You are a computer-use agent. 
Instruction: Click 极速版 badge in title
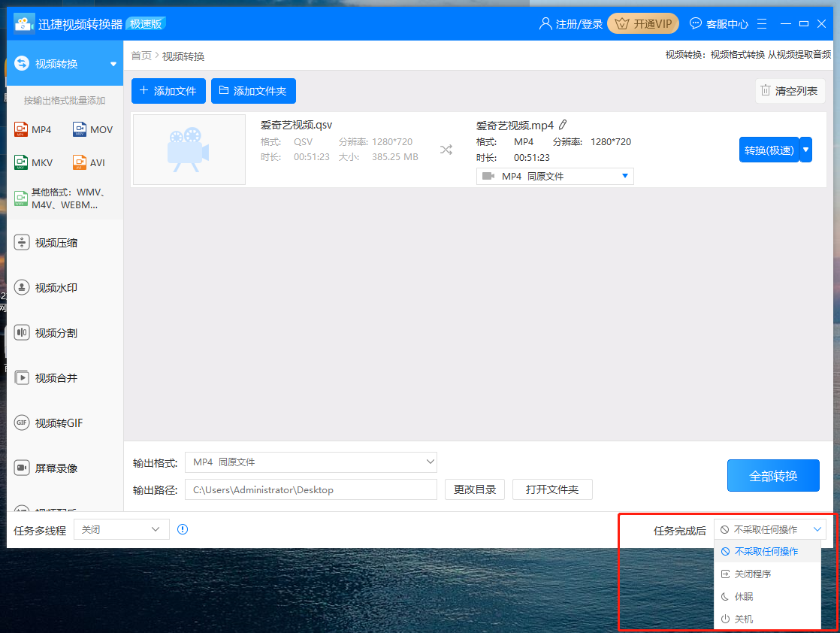click(x=146, y=23)
